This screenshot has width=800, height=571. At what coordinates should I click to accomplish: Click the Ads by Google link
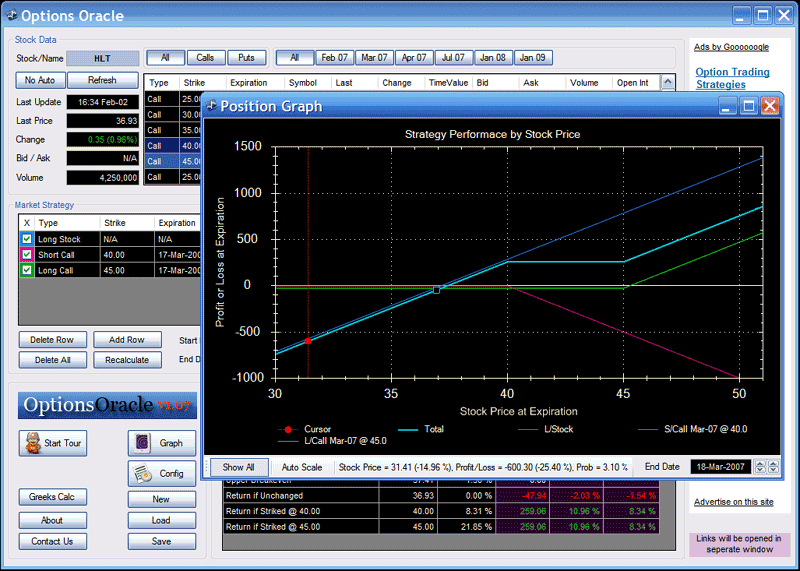731,47
